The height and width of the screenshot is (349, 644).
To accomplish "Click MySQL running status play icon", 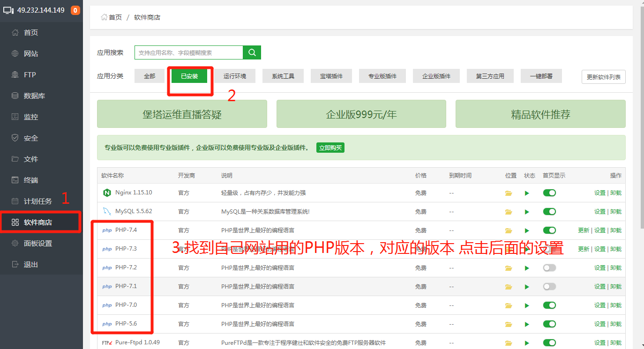I will coord(527,212).
